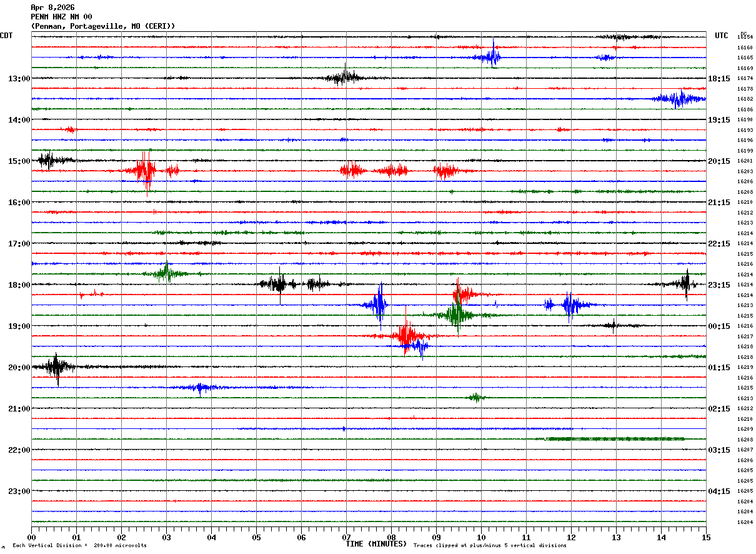Click the 18:15 UTC time label

[x=719, y=79]
